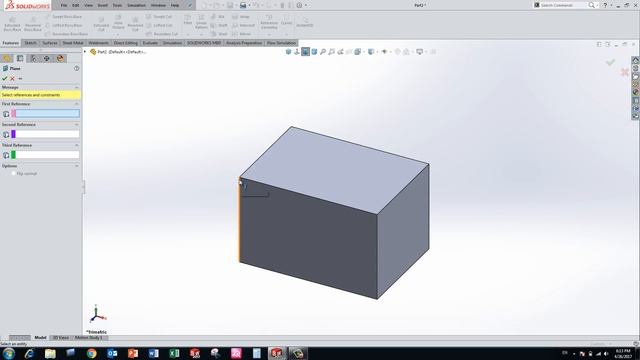
Task: Open the Hole Wizard tool
Action: point(118,22)
